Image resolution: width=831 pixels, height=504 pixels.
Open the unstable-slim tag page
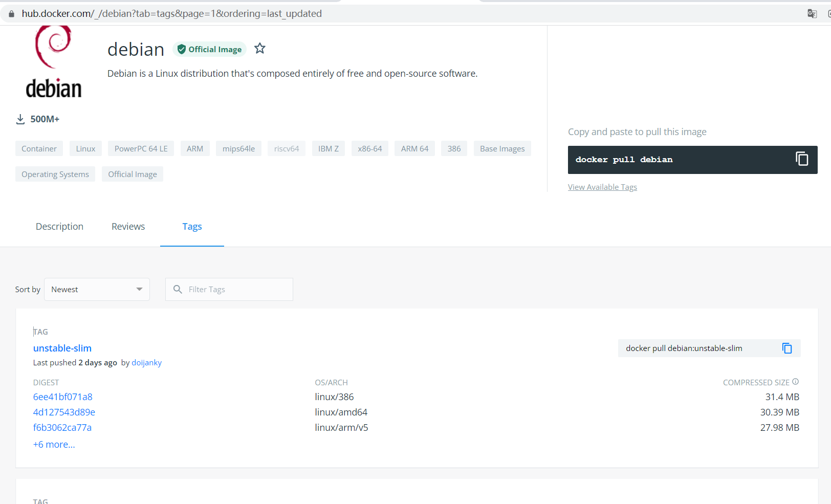[62, 348]
